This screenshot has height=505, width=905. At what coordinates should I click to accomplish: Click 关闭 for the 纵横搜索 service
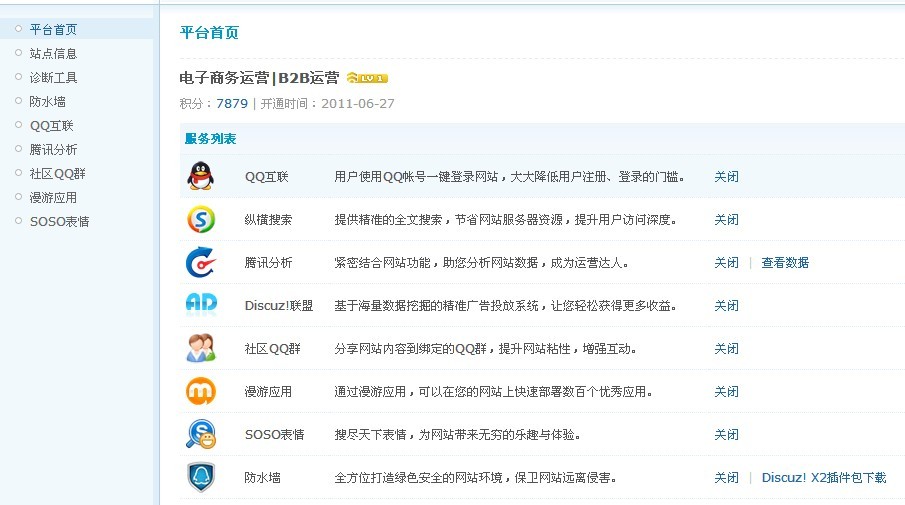point(726,219)
